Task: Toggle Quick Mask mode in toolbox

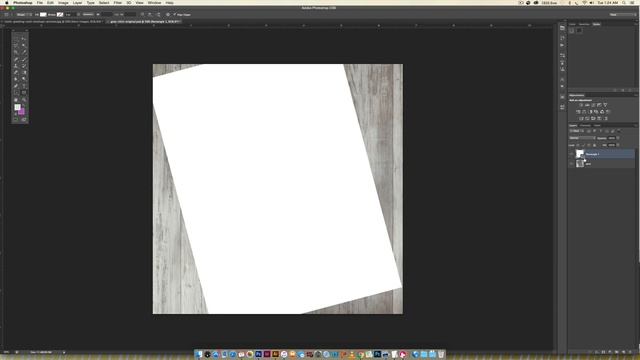Action: click(16, 119)
